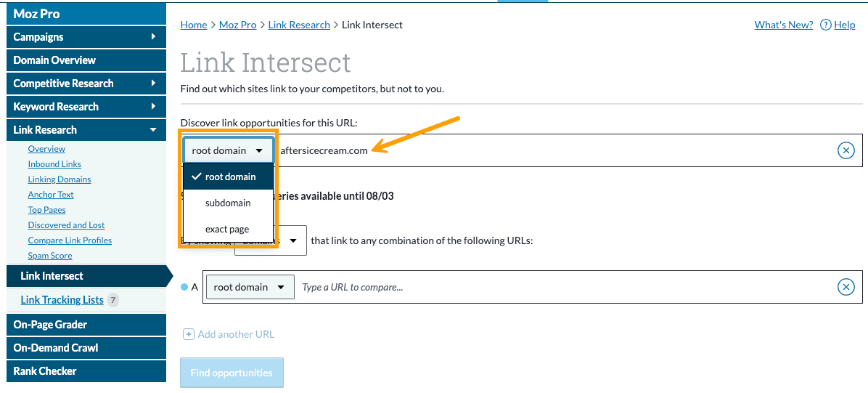This screenshot has height=393, width=868.
Task: Expand the Competitive Research submenu arrow
Action: pyautogui.click(x=153, y=84)
